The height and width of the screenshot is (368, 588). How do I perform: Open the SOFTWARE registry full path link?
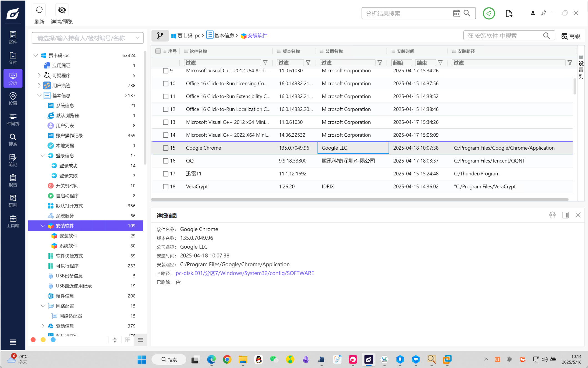pyautogui.click(x=245, y=273)
